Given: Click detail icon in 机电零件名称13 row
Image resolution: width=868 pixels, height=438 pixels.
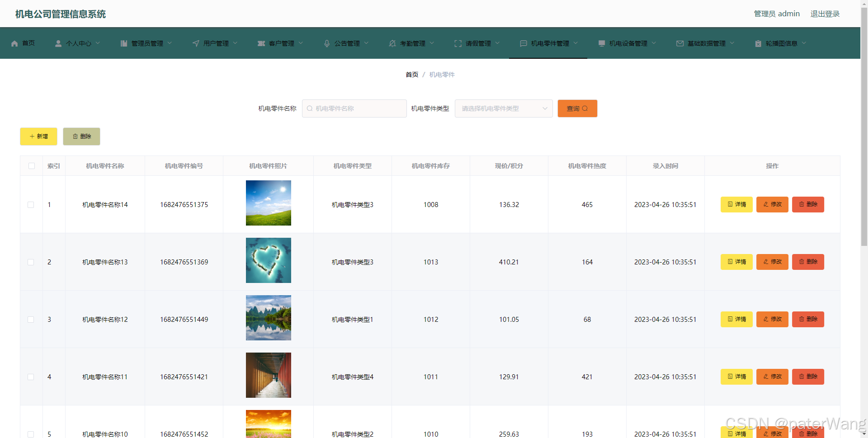Looking at the screenshot, I should tap(730, 262).
